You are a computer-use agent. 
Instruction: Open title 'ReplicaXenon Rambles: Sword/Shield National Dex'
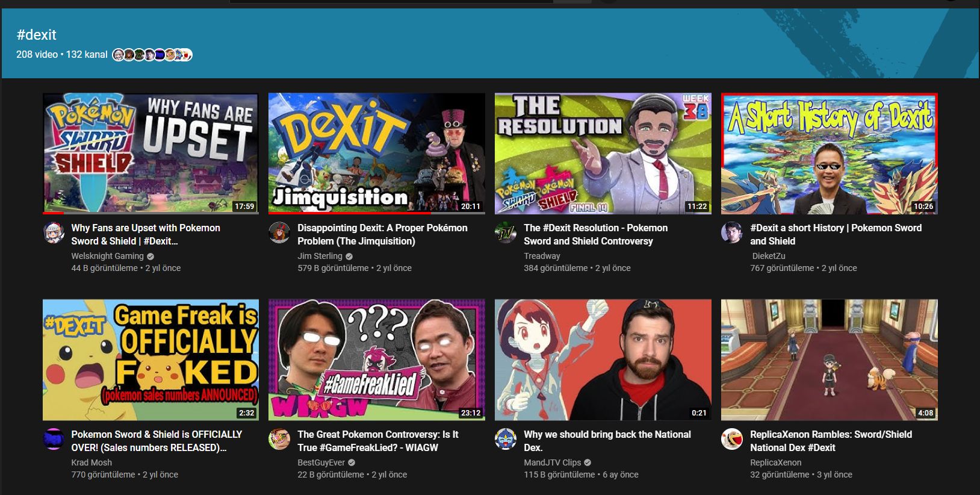[x=831, y=441]
